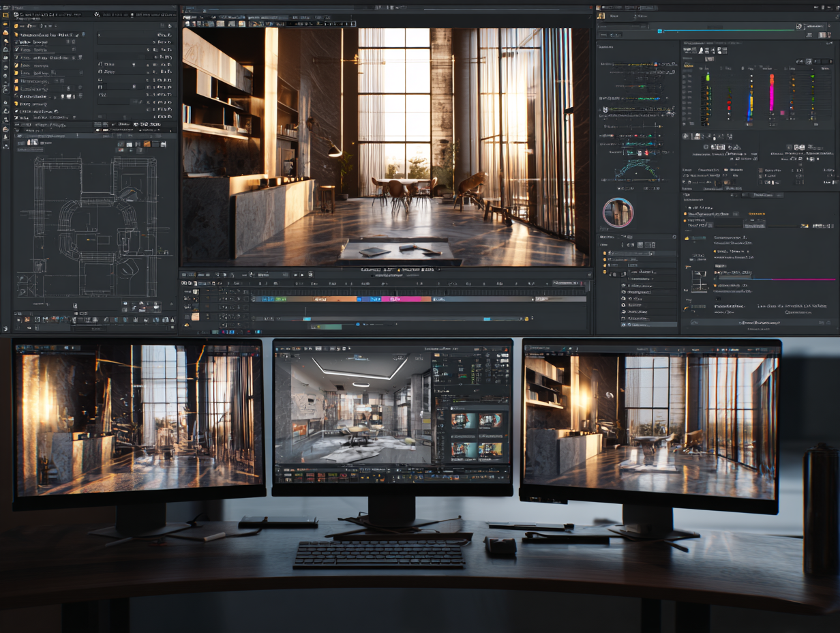The width and height of the screenshot is (840, 633).
Task: Select the brush icon near the timeline's left controls
Action: 226,274
